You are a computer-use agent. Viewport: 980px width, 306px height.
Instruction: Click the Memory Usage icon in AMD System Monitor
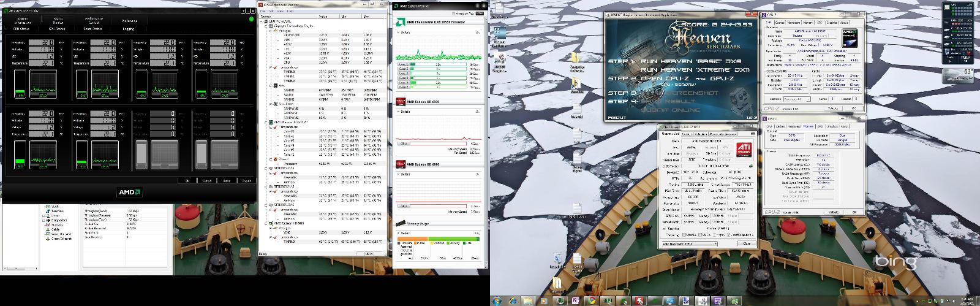401,223
